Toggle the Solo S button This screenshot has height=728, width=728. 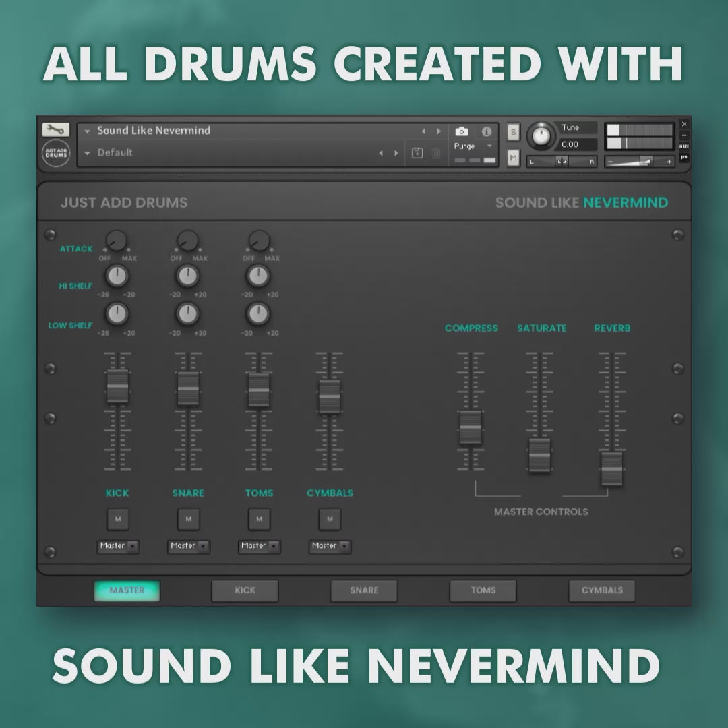click(513, 131)
